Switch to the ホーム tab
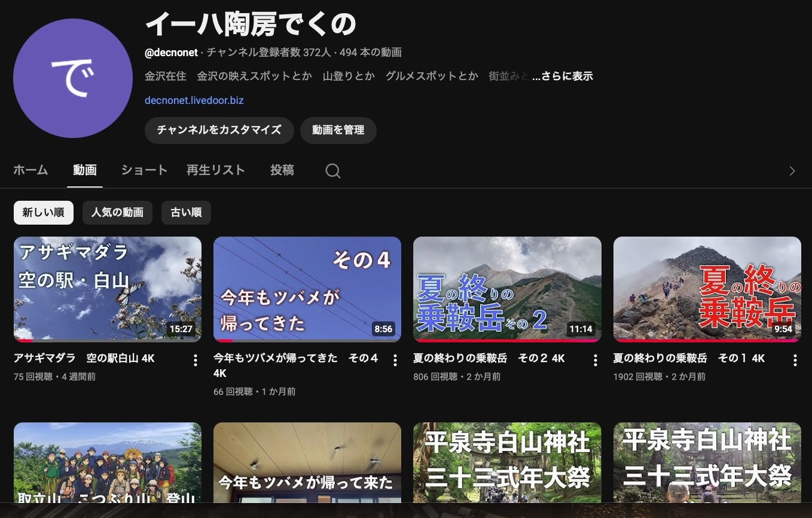The image size is (812, 518). [30, 170]
